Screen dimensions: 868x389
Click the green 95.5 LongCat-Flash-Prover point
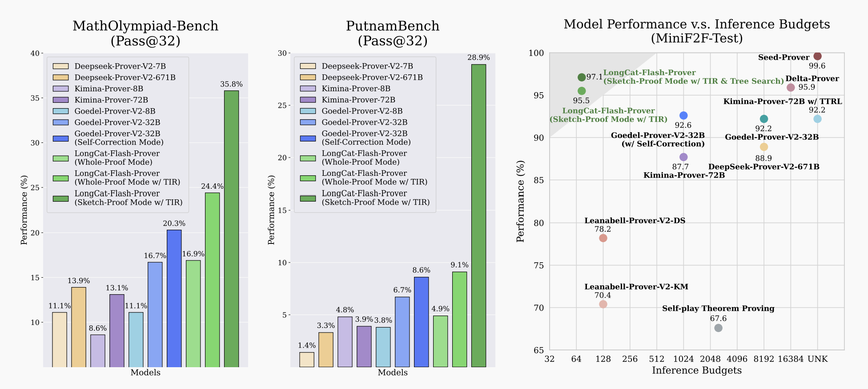[x=582, y=91]
